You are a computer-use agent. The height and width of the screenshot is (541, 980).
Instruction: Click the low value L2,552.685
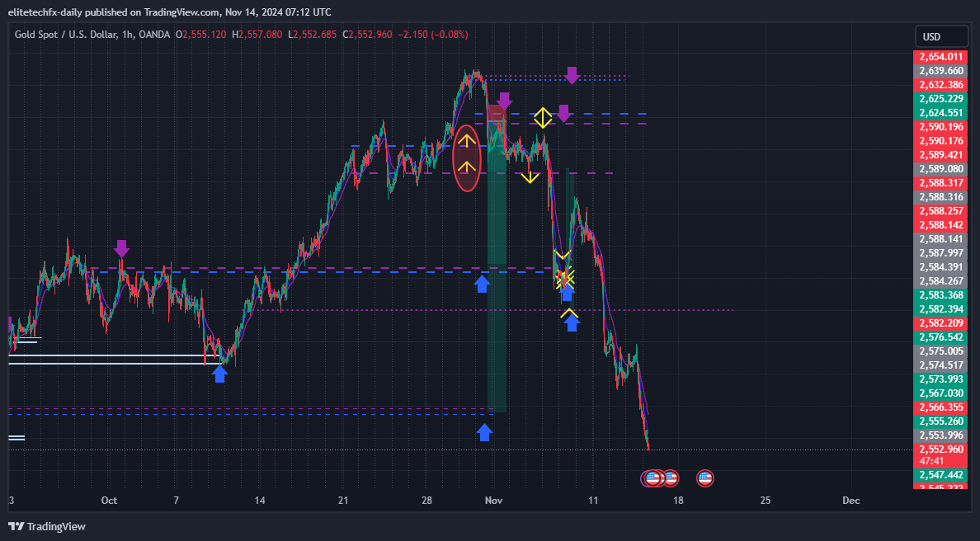pyautogui.click(x=313, y=35)
